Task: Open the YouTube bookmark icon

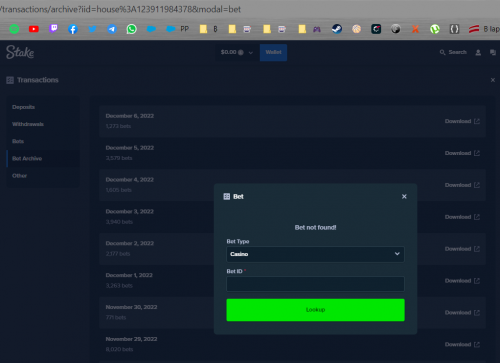Action: click(34, 29)
